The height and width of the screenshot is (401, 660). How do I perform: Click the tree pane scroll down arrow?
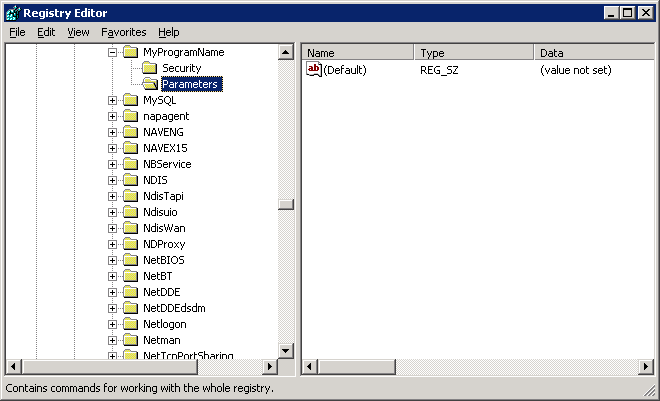tap(286, 350)
